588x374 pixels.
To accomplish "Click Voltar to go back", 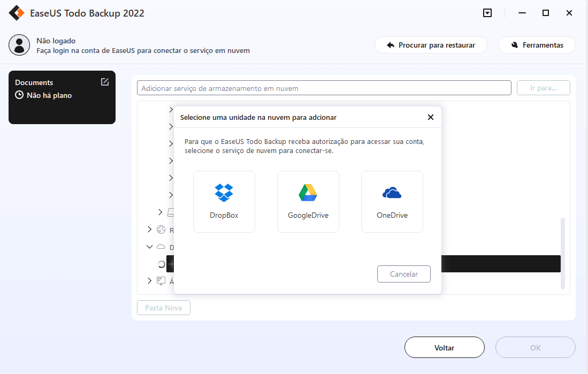I will 445,347.
